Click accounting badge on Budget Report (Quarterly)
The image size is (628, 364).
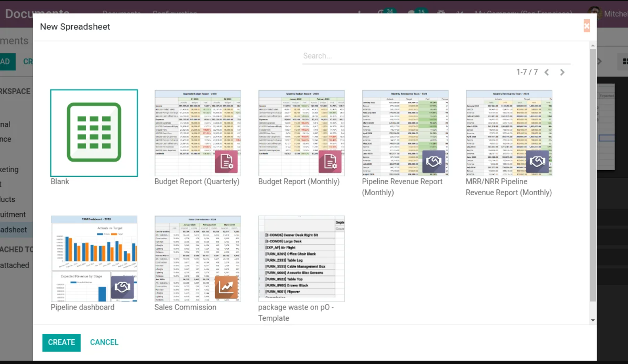pyautogui.click(x=226, y=162)
